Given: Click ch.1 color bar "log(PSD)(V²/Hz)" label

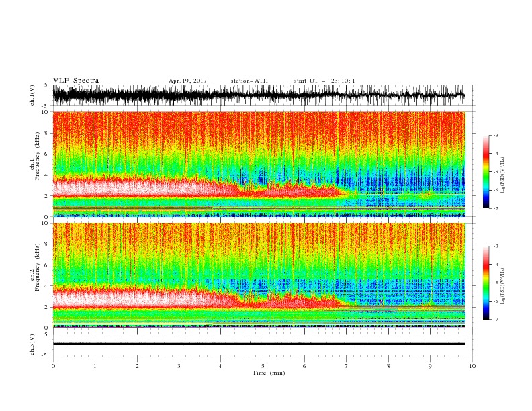Looking at the screenshot, I should (502, 175).
